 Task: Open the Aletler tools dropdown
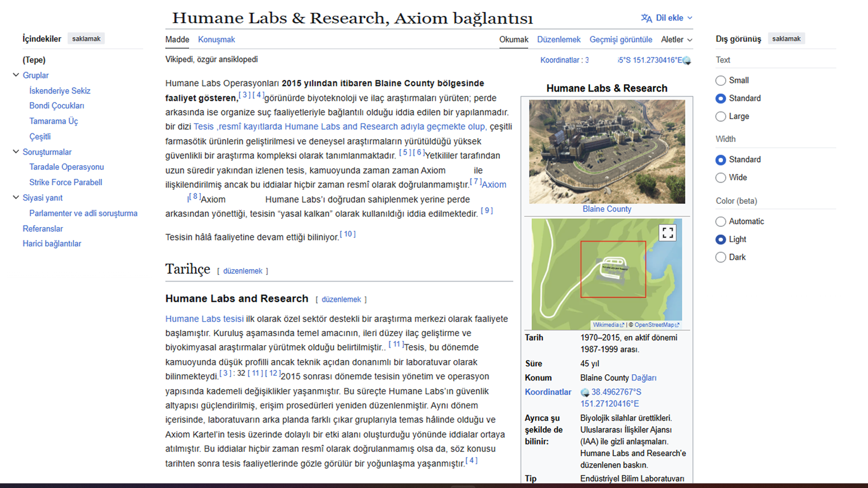coord(677,40)
